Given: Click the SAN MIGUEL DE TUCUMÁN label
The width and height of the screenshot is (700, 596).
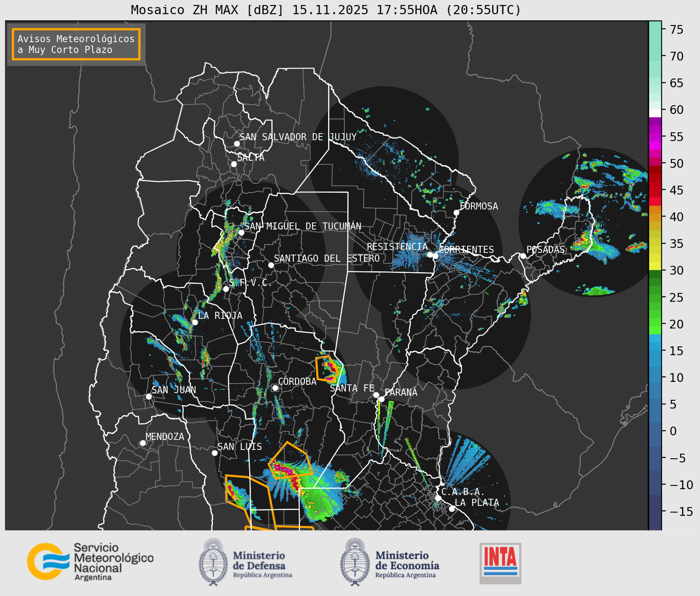Looking at the screenshot, I should point(303,226).
